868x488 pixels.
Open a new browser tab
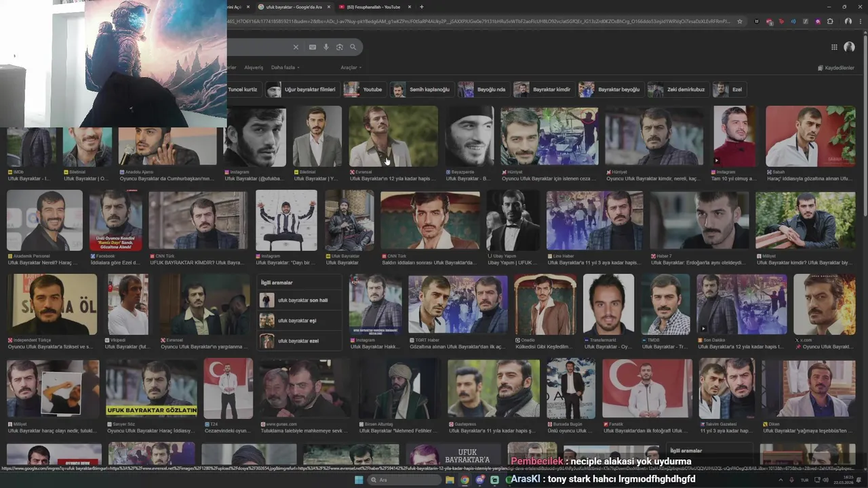[x=422, y=7]
